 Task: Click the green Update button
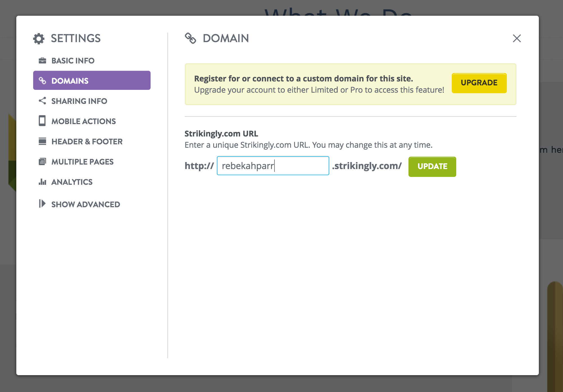432,167
